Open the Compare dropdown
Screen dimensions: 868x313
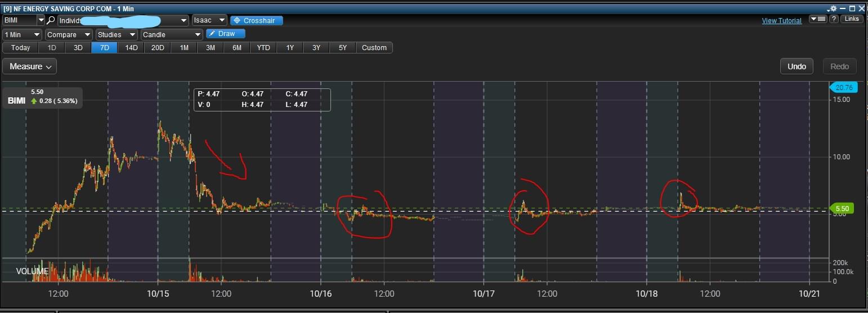(69, 34)
